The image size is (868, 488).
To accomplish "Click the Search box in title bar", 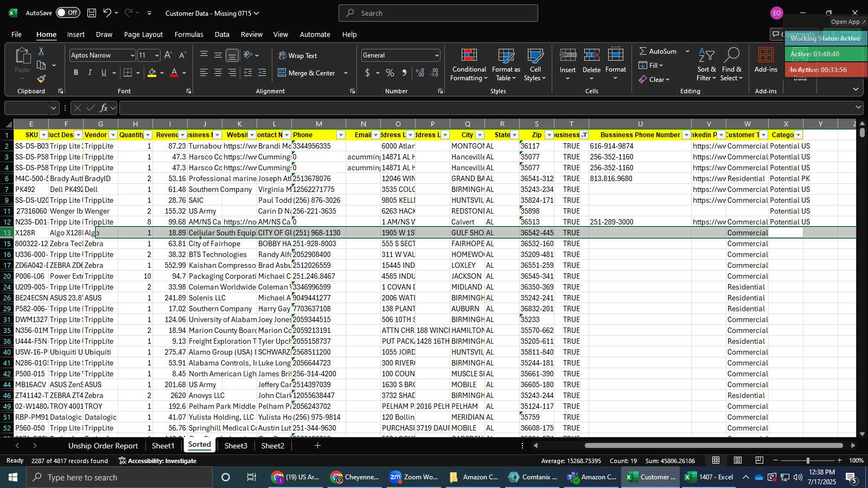I will pos(438,13).
